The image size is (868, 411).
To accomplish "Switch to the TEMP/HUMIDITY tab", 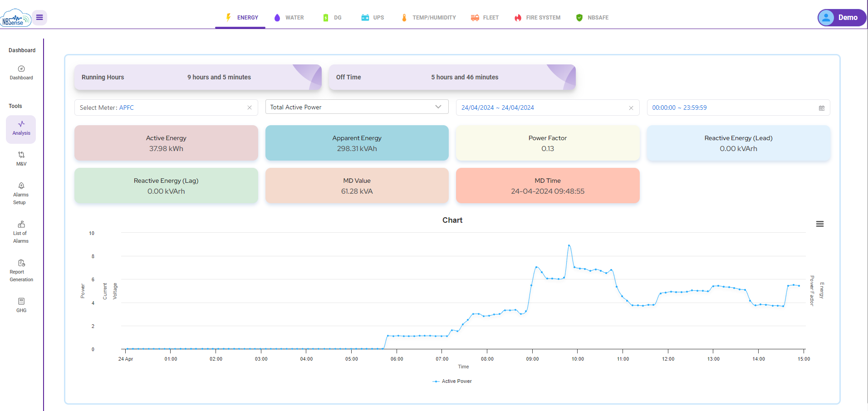I will pyautogui.click(x=429, y=18).
